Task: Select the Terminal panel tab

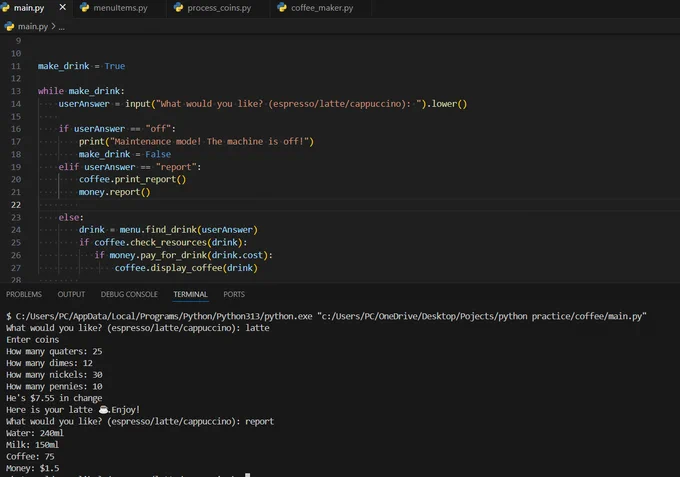Action: 190,294
